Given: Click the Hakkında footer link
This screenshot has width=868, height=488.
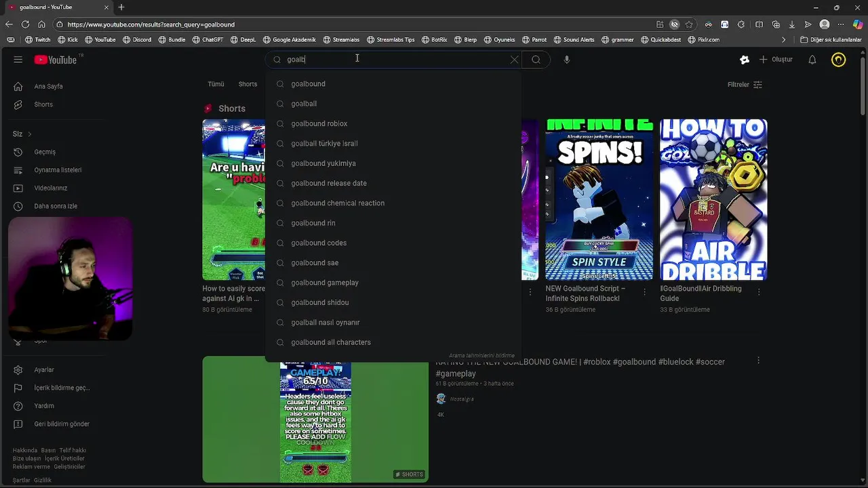Looking at the screenshot, I should [25, 450].
